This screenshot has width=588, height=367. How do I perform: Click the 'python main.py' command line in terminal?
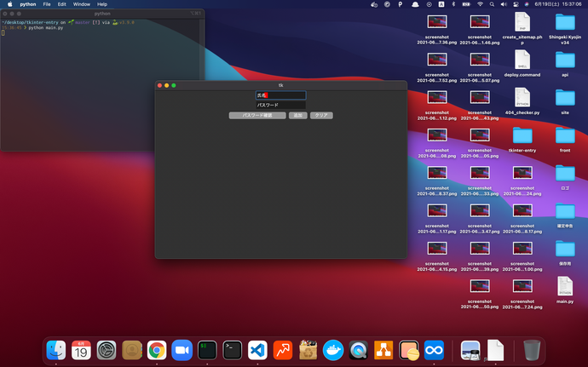pos(46,28)
